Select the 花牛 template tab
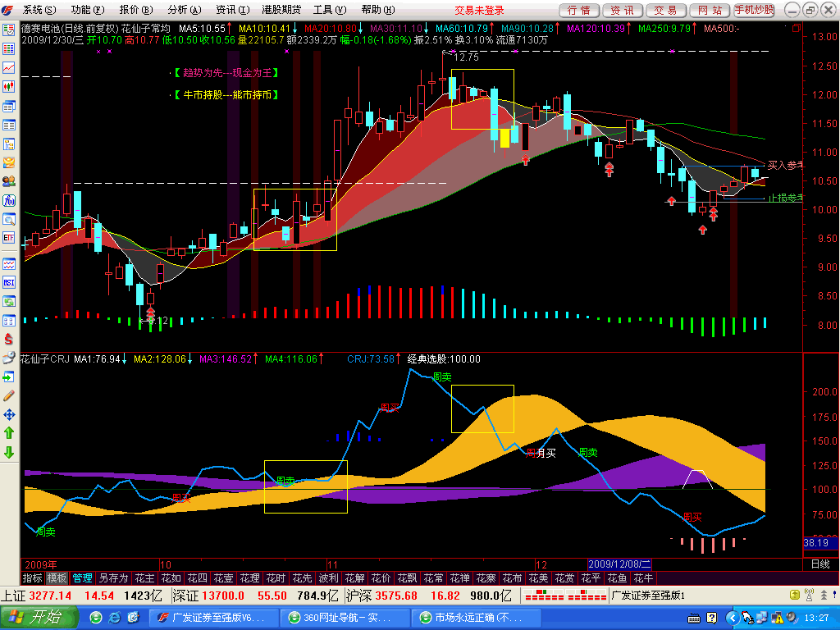The height and width of the screenshot is (630, 840). pyautogui.click(x=643, y=578)
